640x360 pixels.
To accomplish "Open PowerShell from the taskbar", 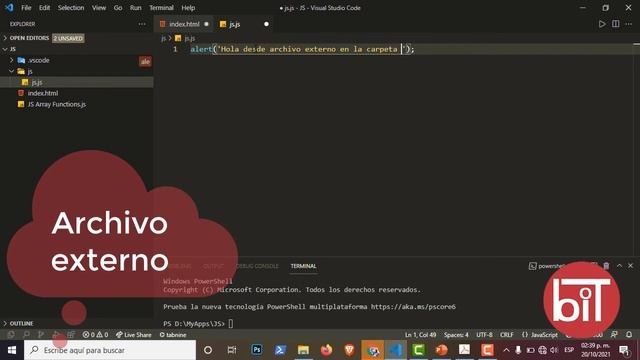I will (x=280, y=350).
